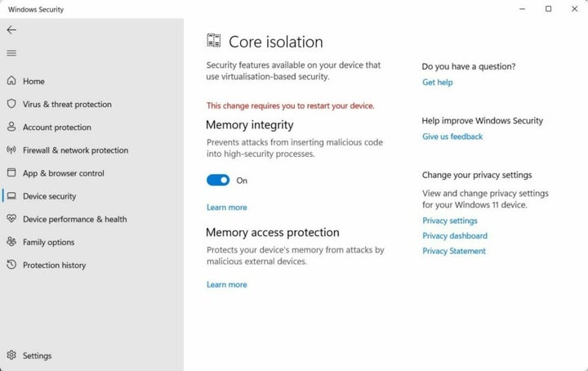Click the Home house icon

(11, 81)
